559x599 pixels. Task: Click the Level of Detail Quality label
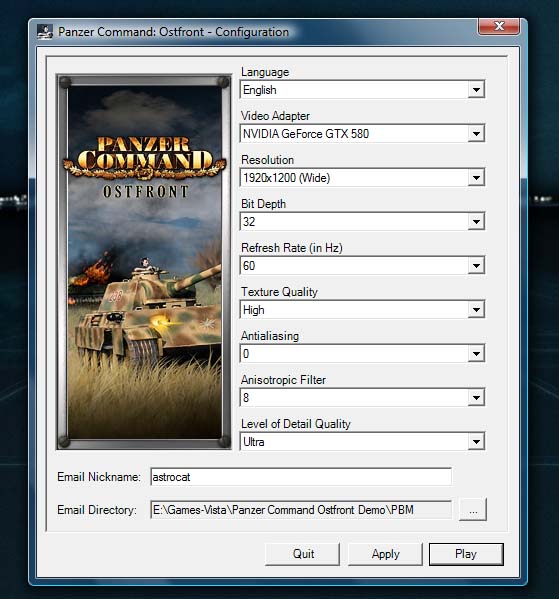click(x=296, y=424)
